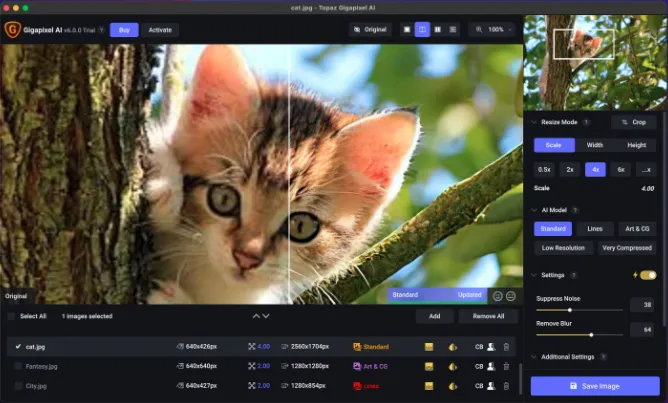Select the comparison view icon
This screenshot has height=403, width=668.
pos(452,29)
